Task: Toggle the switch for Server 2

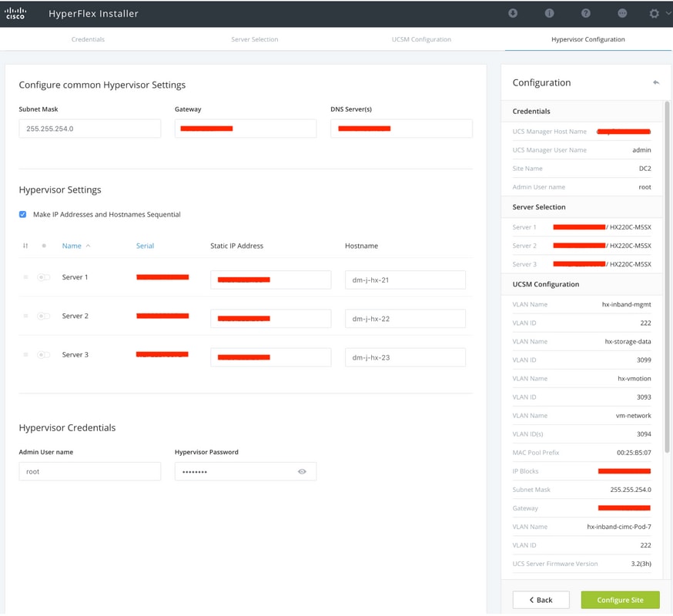Action: (43, 316)
